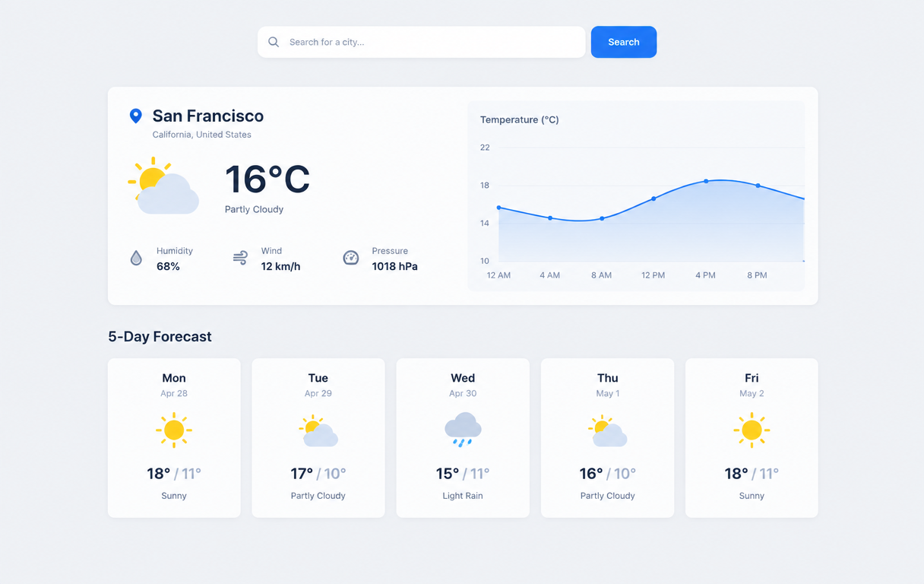Focus the 'Search for a city...' field

[422, 43]
